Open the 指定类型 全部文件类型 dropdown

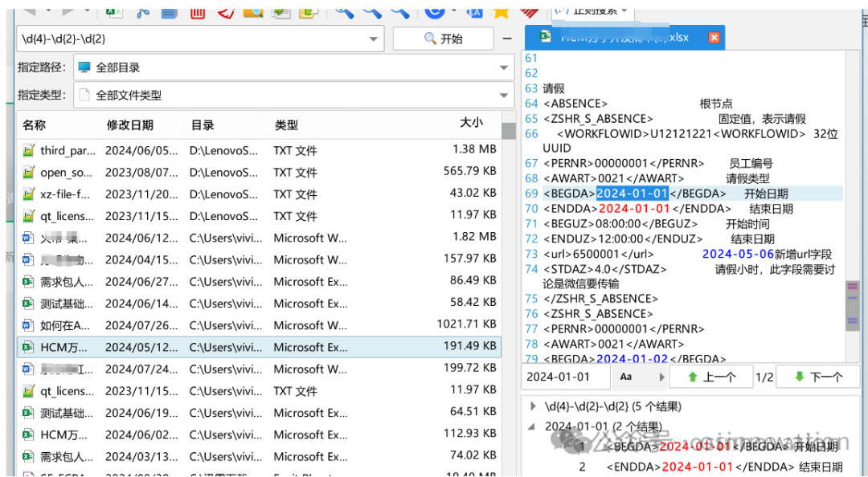504,96
